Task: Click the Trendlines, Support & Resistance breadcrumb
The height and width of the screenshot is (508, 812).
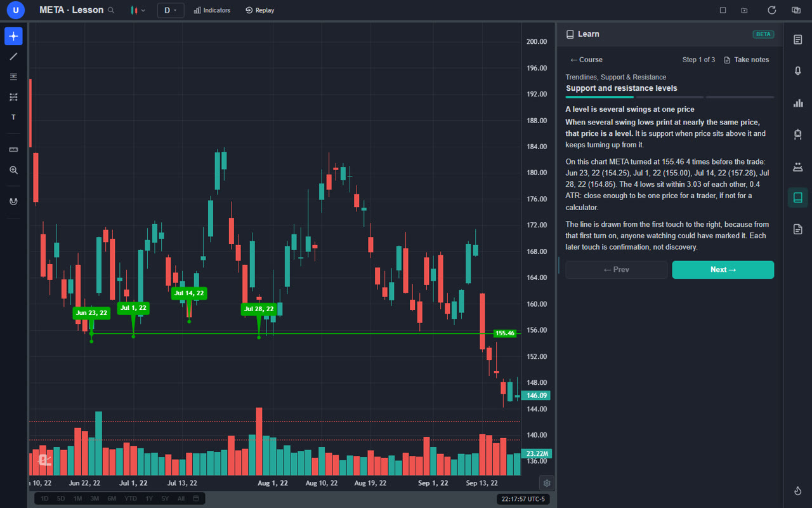Action: pyautogui.click(x=616, y=77)
